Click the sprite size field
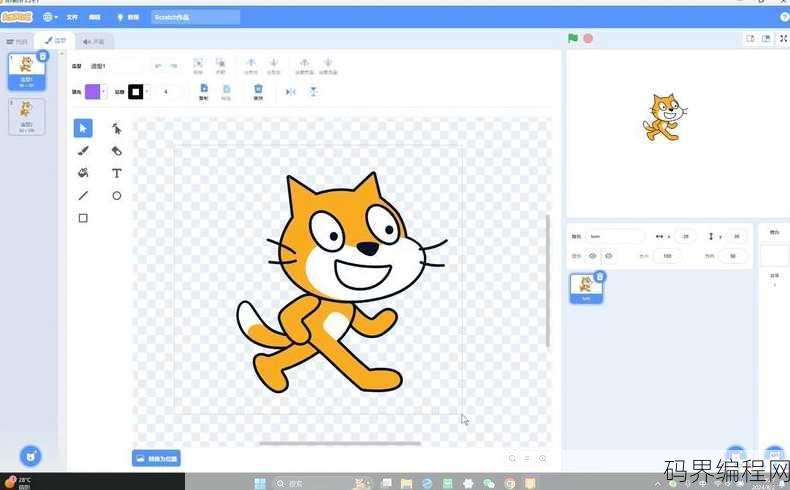The height and width of the screenshot is (490, 790). tap(667, 256)
